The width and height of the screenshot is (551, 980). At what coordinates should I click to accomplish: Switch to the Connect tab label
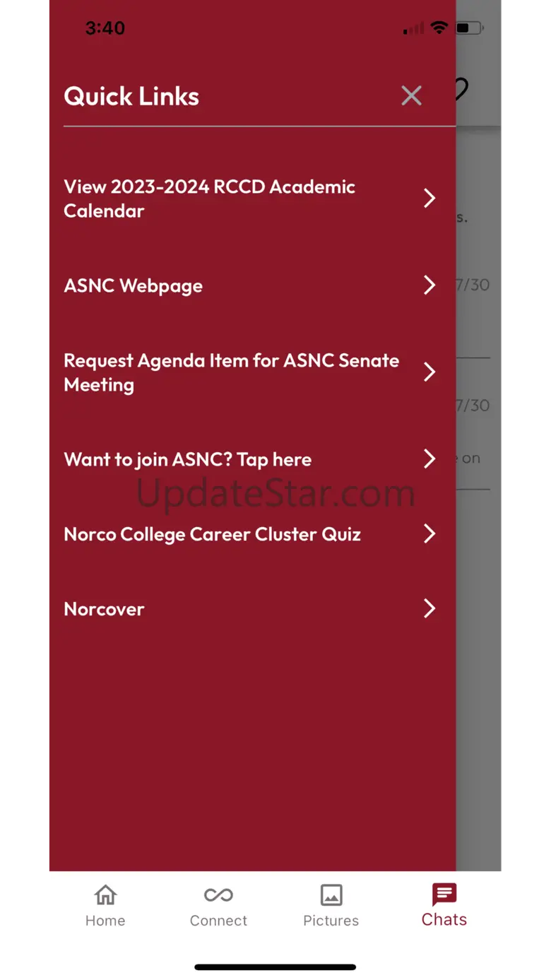coord(218,921)
